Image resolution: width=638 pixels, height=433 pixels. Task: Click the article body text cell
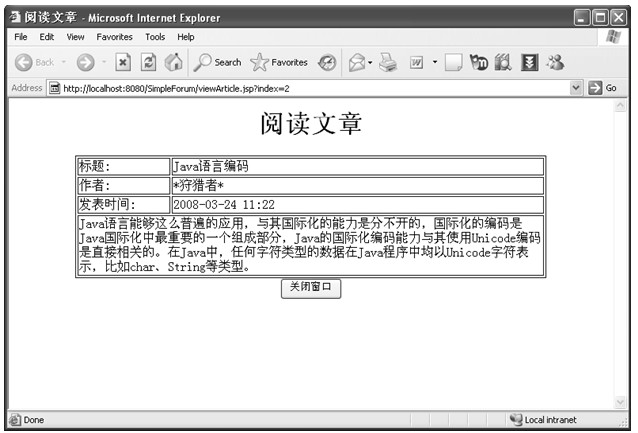311,245
